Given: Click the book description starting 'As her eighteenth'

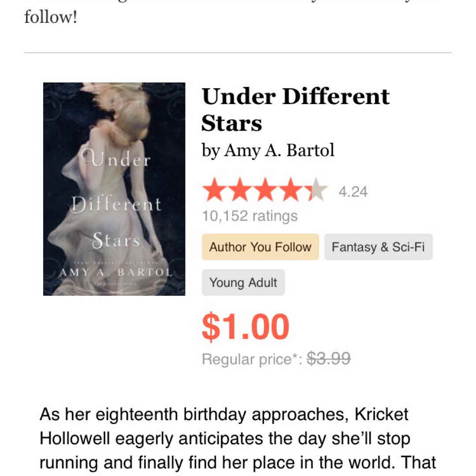Looking at the screenshot, I should pos(238,439).
